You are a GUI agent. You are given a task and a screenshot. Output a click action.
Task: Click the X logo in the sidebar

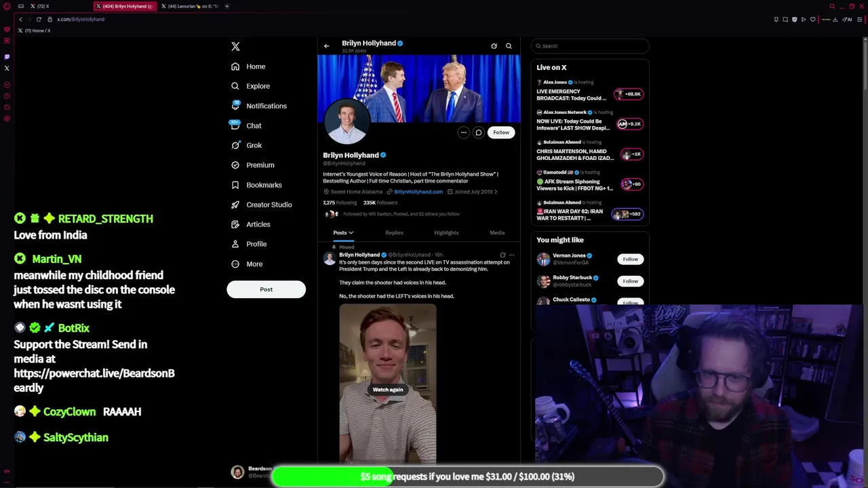pyautogui.click(x=235, y=47)
